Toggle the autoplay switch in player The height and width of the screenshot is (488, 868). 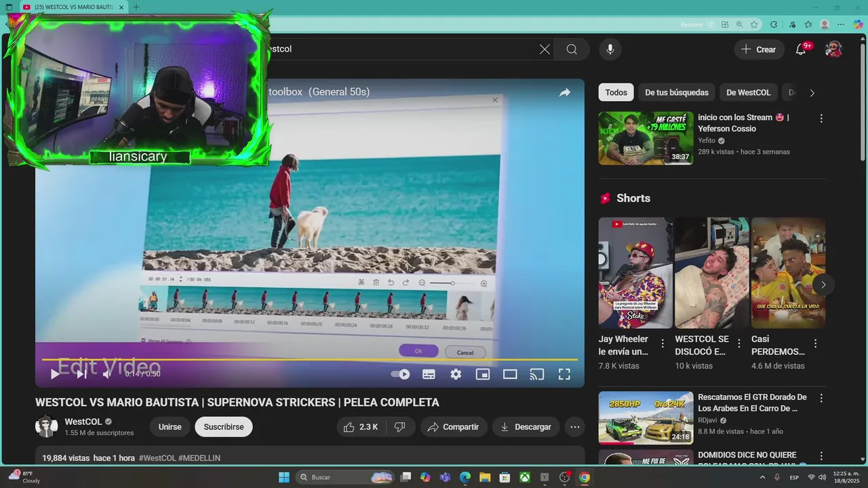point(401,374)
